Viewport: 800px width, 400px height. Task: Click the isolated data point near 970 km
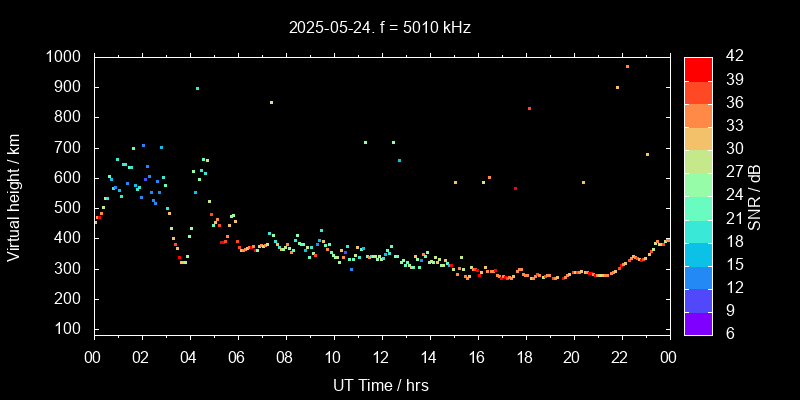(627, 66)
